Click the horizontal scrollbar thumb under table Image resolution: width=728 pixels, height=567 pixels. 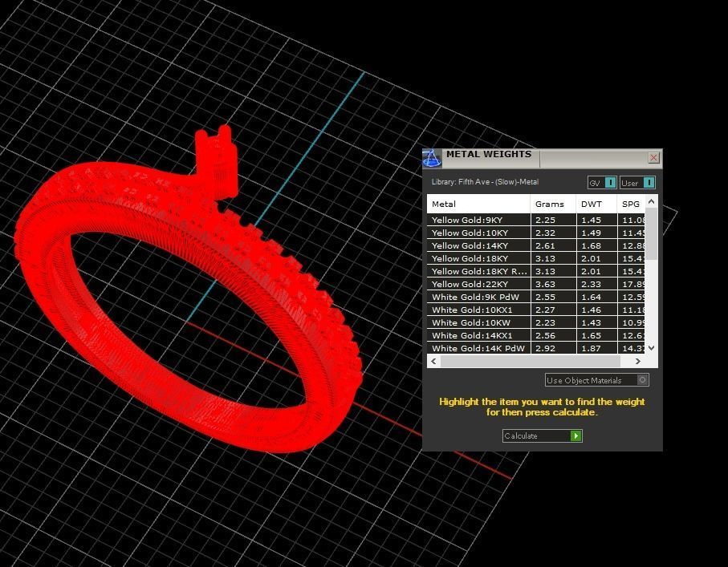click(x=531, y=361)
